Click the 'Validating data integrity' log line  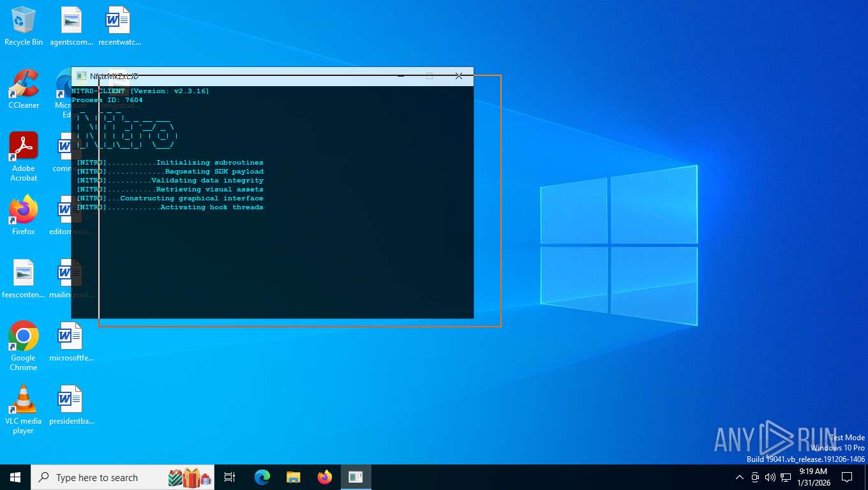point(170,181)
